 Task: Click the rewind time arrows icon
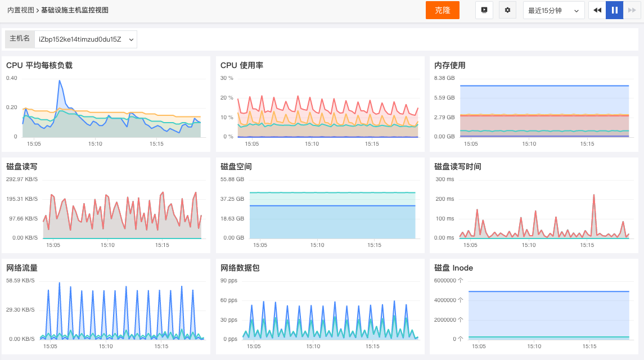597,10
